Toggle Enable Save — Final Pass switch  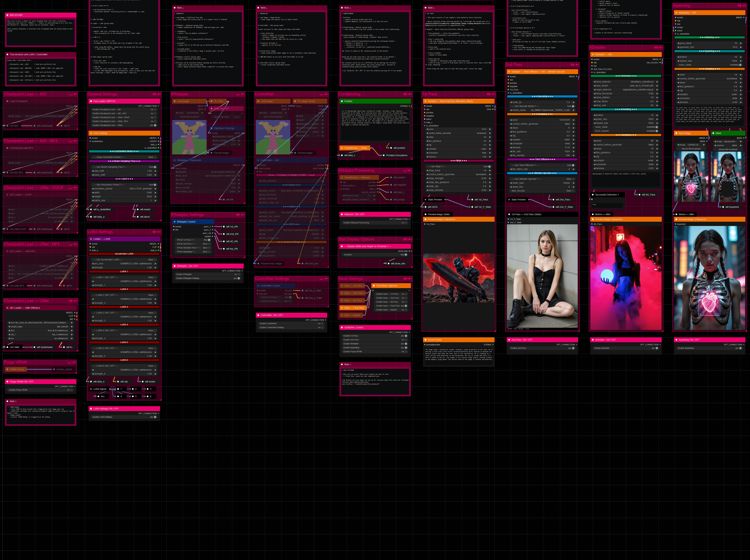(x=406, y=306)
